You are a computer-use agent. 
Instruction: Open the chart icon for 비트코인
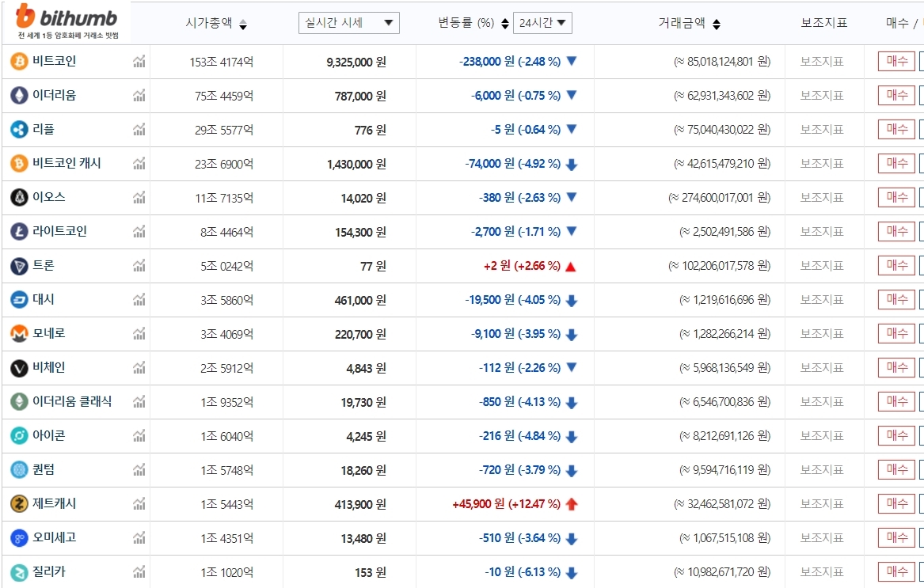point(139,61)
